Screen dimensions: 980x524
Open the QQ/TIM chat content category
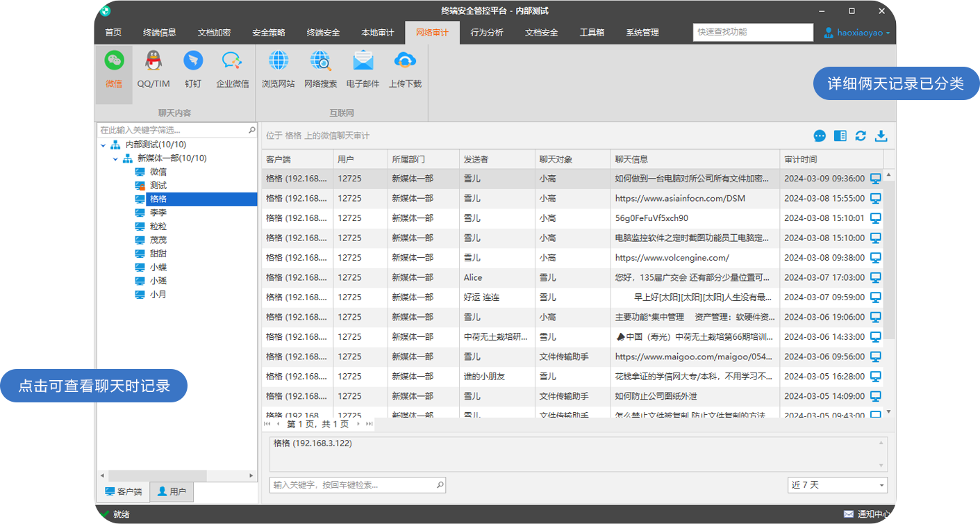click(152, 67)
